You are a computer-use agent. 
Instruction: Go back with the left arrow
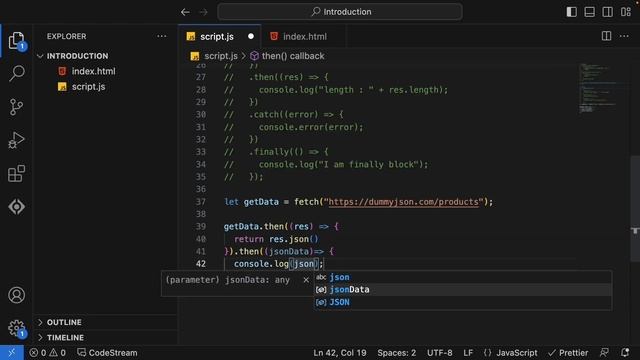185,12
